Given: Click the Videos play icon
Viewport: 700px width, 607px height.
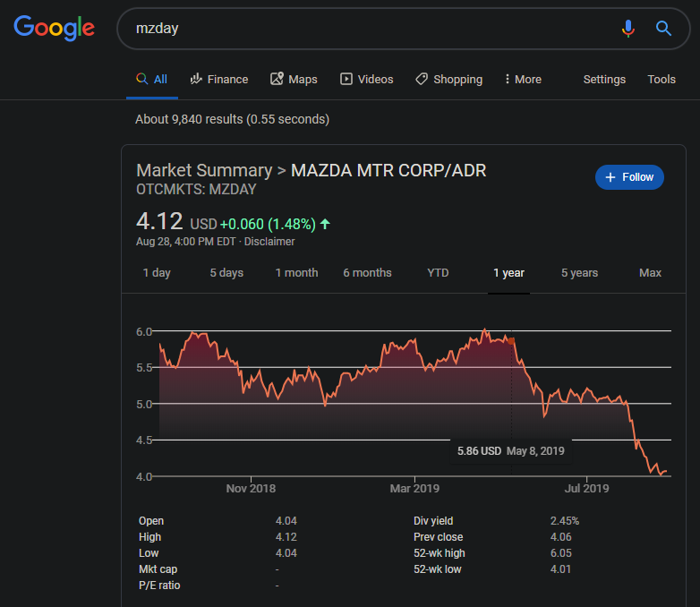Looking at the screenshot, I should pos(346,79).
